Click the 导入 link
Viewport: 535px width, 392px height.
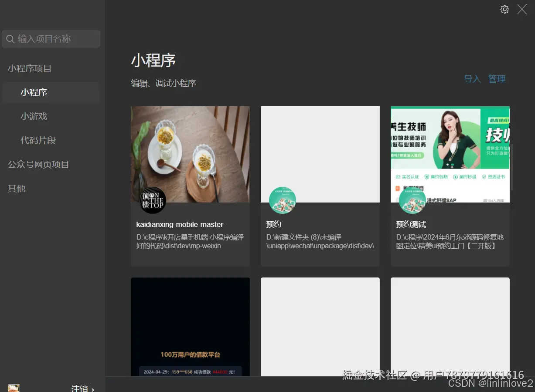[472, 79]
